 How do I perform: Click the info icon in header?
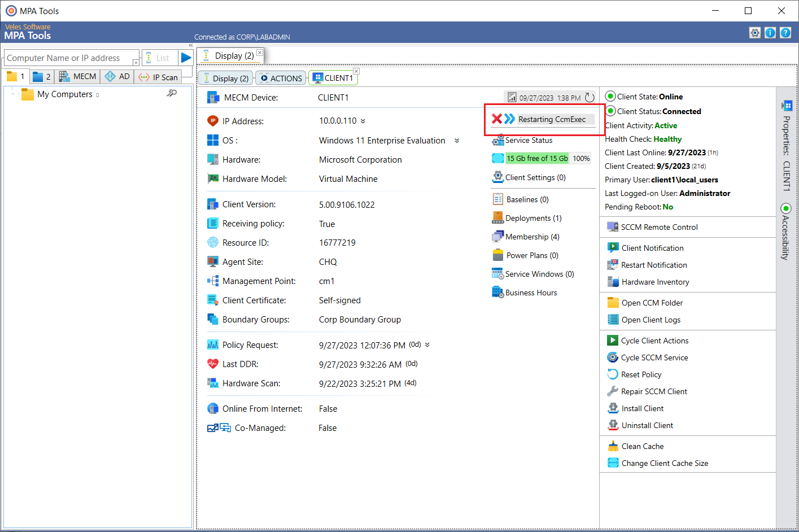click(770, 33)
